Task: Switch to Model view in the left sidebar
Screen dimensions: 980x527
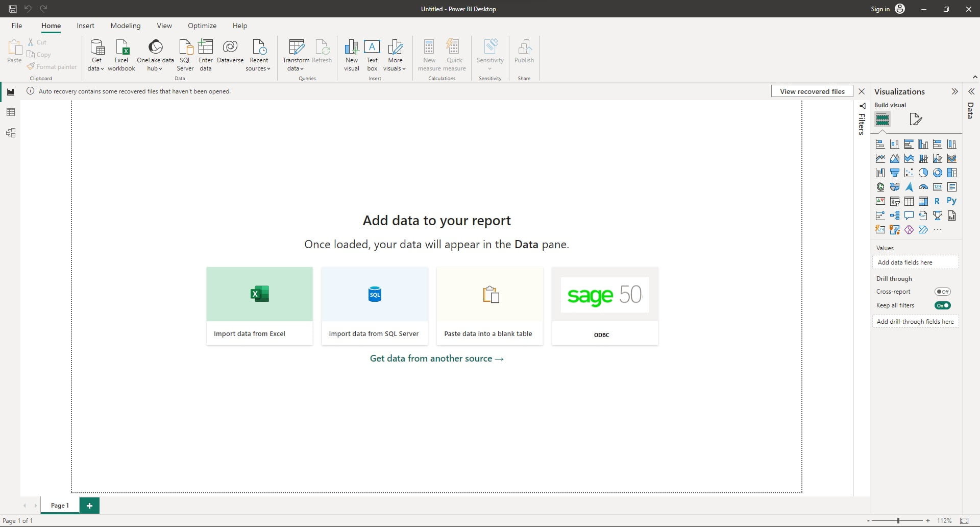Action: click(x=11, y=133)
